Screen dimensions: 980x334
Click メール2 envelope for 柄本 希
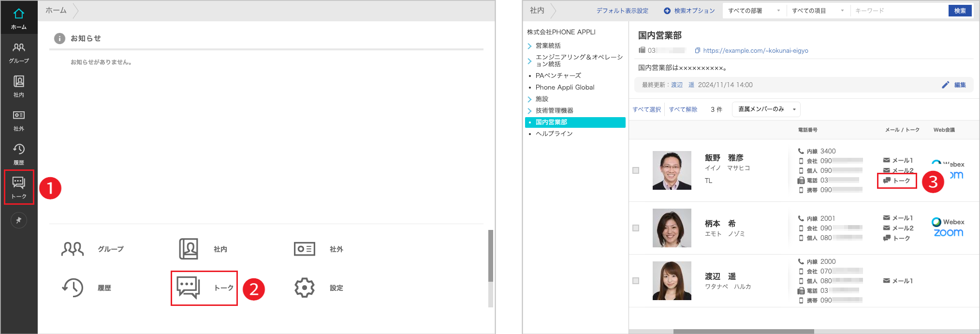(x=886, y=228)
